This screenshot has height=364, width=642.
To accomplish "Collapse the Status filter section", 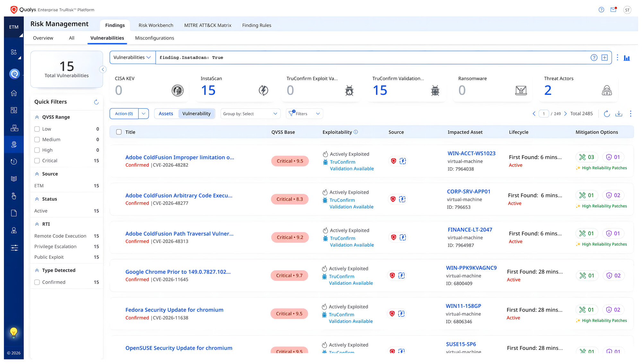I will click(x=37, y=199).
